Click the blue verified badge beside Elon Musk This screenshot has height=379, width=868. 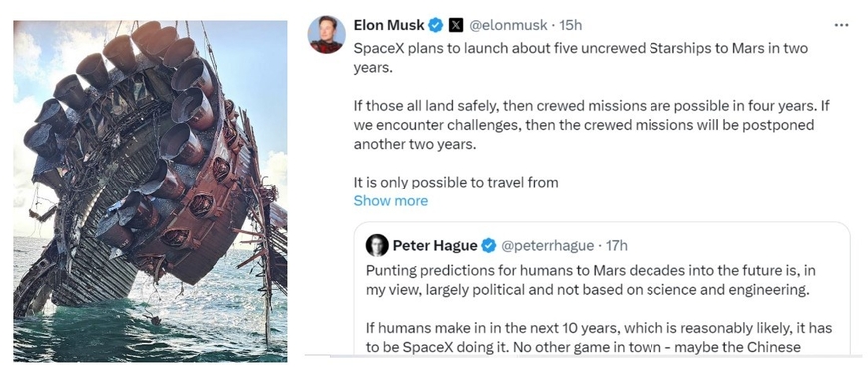click(x=436, y=25)
